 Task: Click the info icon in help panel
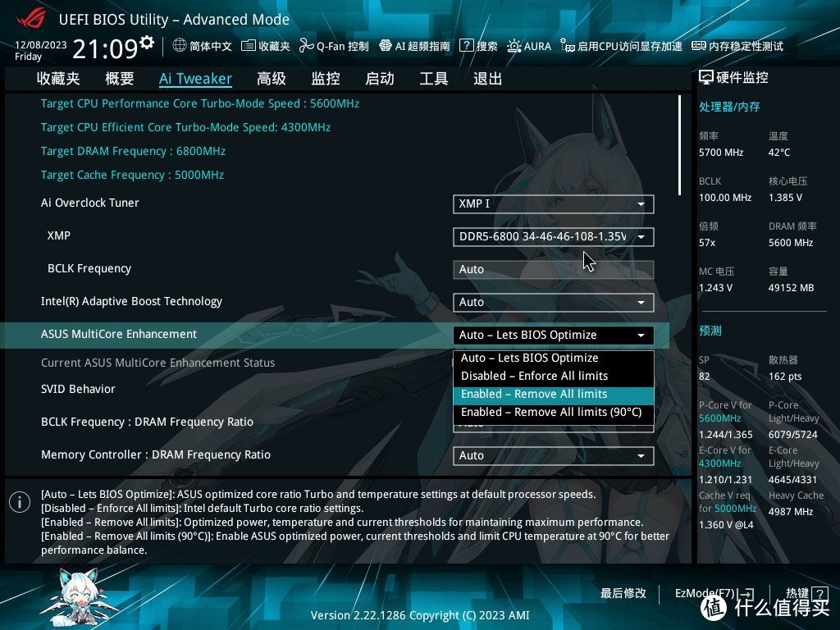click(20, 502)
